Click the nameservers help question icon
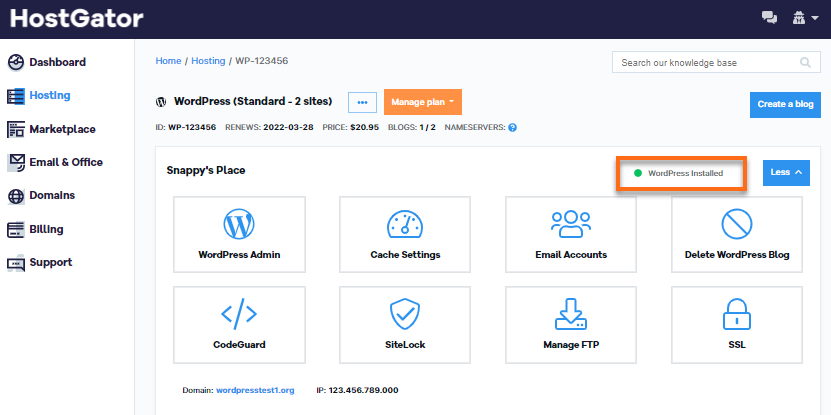Viewport: 831px width, 415px height. point(512,128)
